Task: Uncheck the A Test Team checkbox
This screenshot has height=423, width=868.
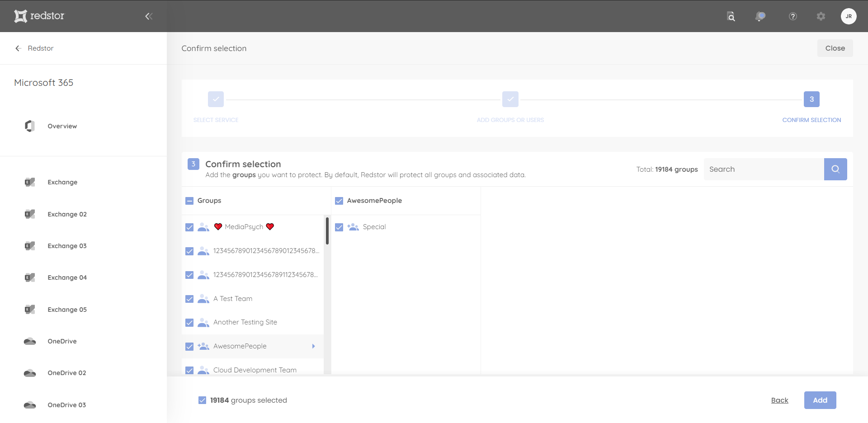Action: 189,299
